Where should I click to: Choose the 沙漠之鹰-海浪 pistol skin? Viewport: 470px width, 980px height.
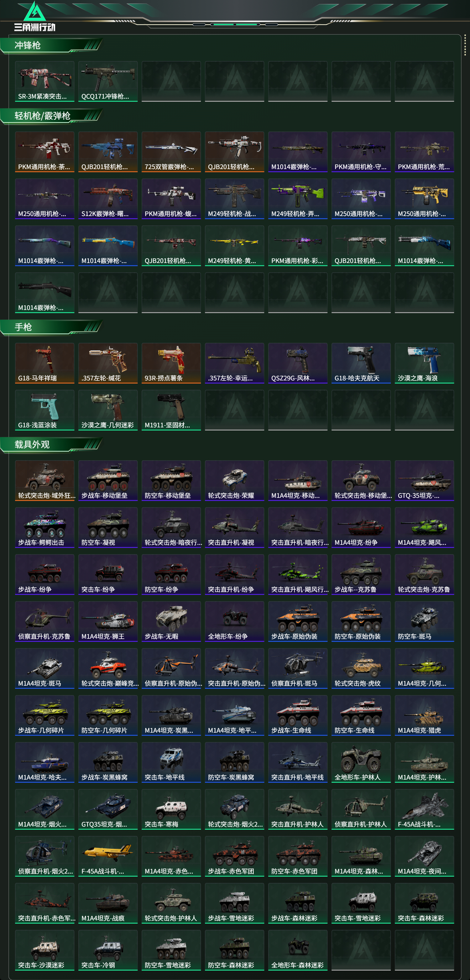pos(424,363)
